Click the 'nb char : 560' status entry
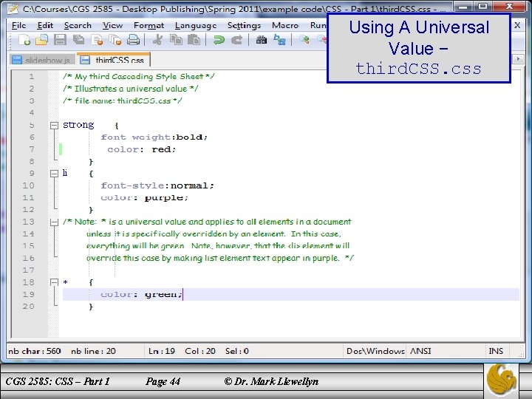 click(x=35, y=351)
